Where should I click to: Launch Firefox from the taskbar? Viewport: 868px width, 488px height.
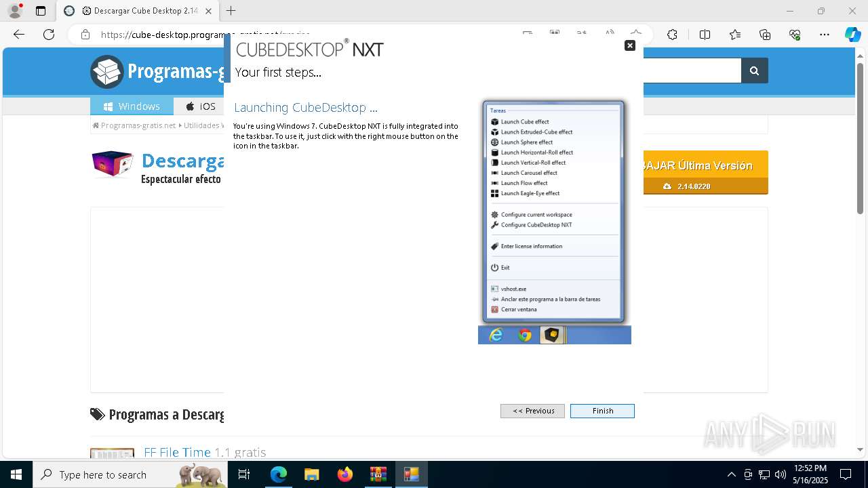345,474
